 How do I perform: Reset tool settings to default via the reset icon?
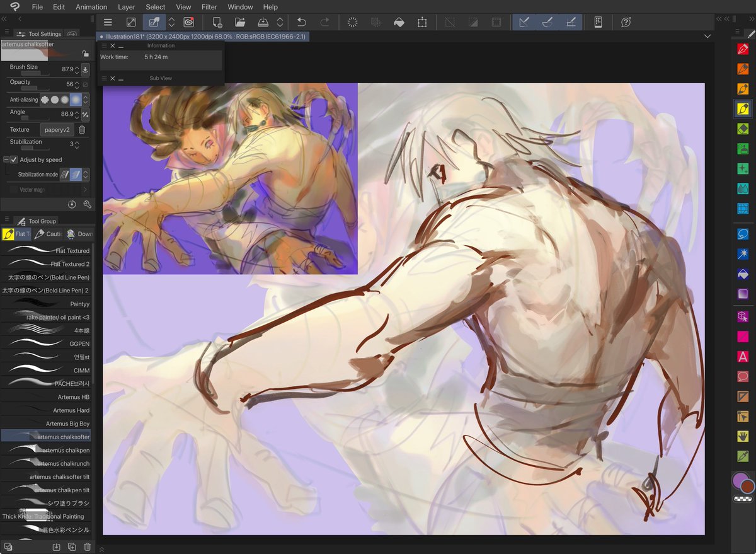[72, 204]
